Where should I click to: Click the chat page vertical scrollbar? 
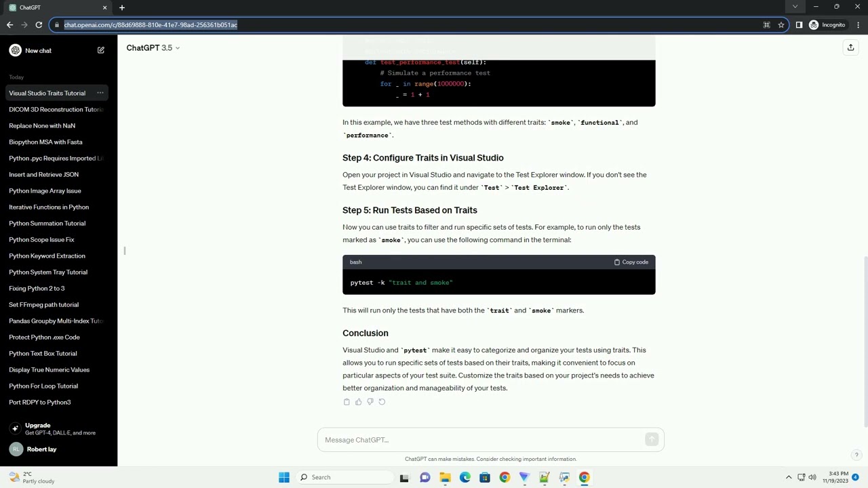(865, 342)
